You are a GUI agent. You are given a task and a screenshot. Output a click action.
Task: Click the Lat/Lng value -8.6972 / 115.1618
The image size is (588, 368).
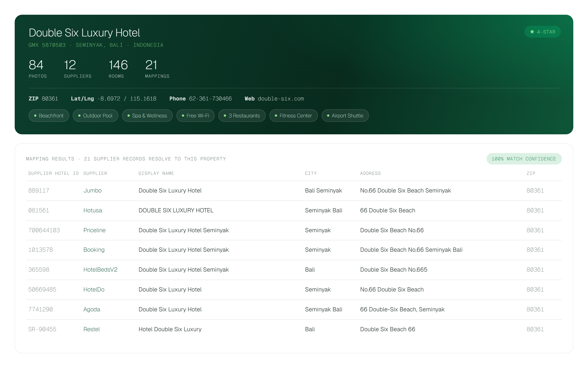coord(127,99)
